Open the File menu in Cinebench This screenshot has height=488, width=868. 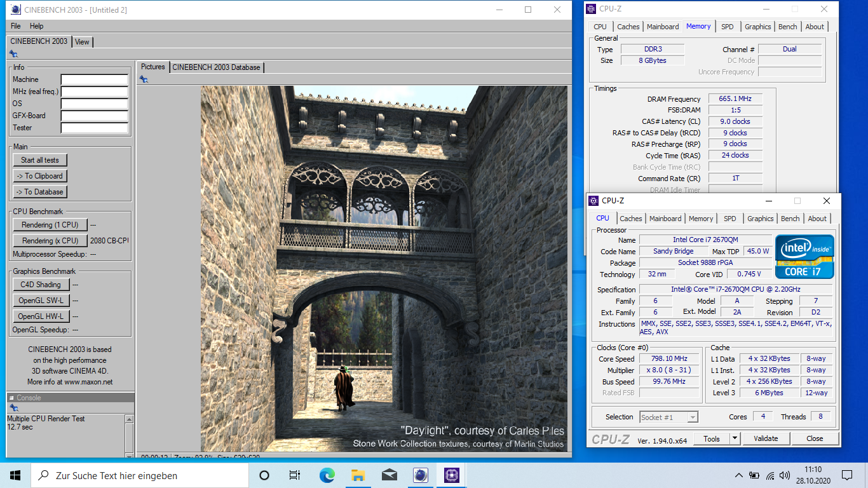(16, 26)
